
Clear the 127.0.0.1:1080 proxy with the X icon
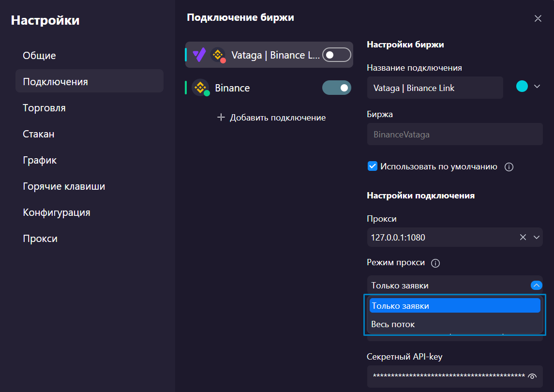tap(523, 237)
